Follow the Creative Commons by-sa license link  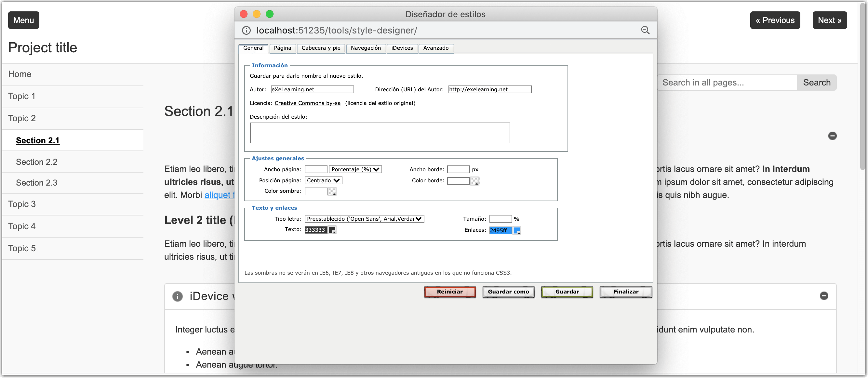(307, 103)
